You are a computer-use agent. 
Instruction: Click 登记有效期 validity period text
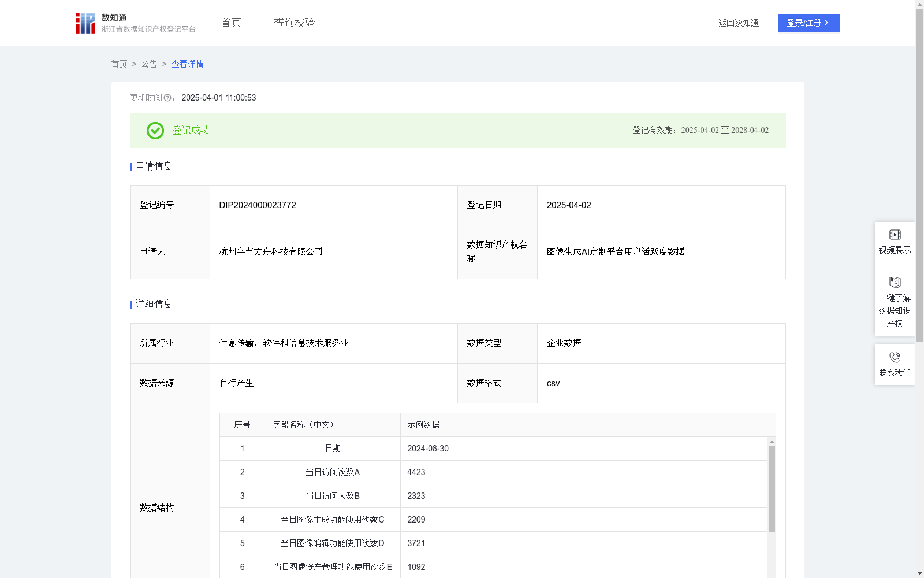(x=701, y=130)
